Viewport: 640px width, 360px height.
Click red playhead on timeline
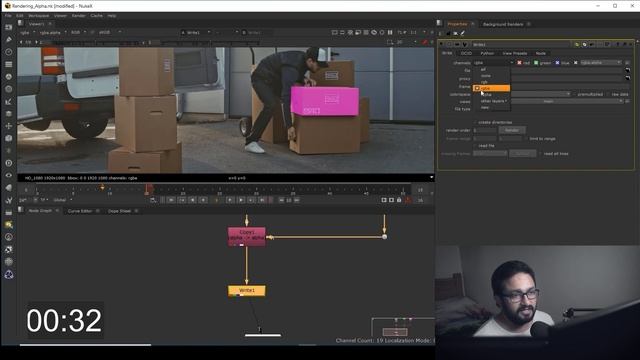point(149,189)
